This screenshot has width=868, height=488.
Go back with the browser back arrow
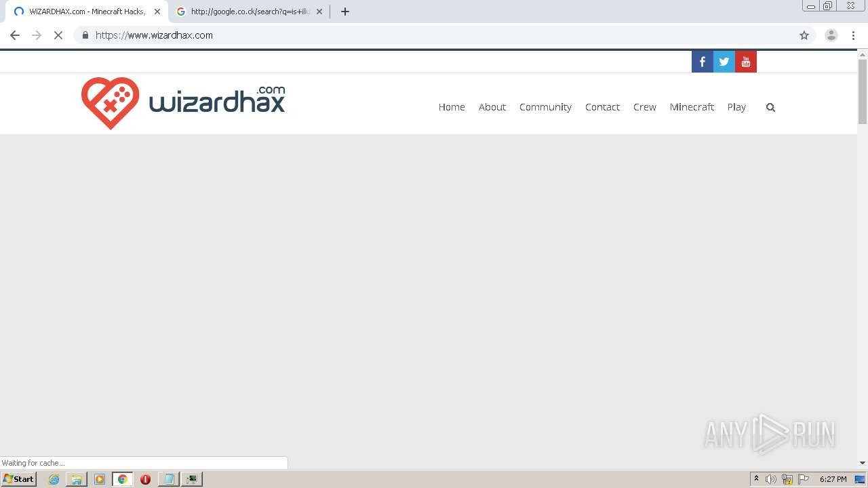15,35
